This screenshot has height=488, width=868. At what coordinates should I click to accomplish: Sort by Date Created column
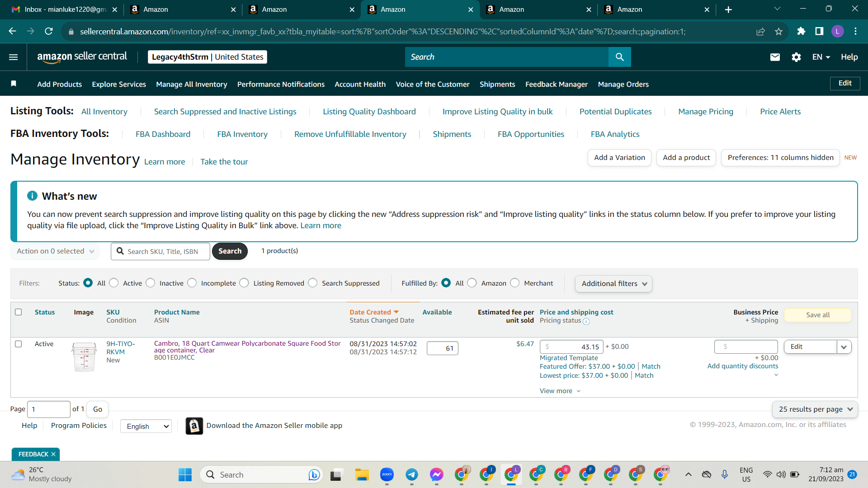point(374,312)
